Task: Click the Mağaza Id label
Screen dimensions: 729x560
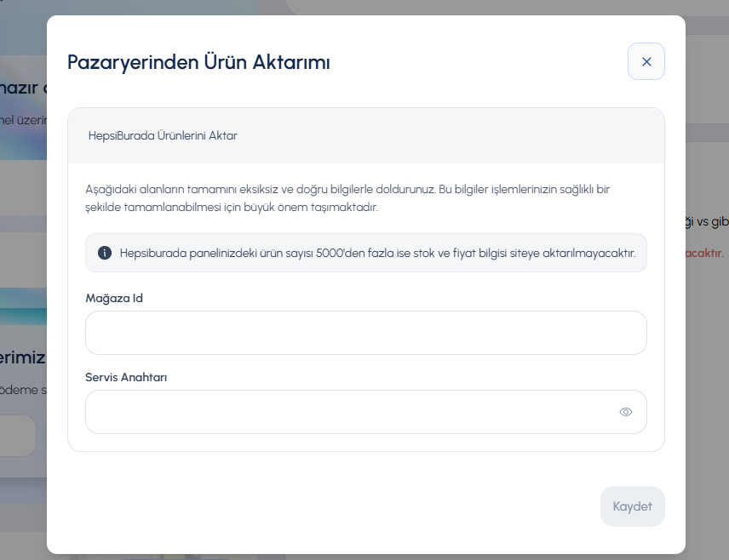Action: click(x=114, y=299)
